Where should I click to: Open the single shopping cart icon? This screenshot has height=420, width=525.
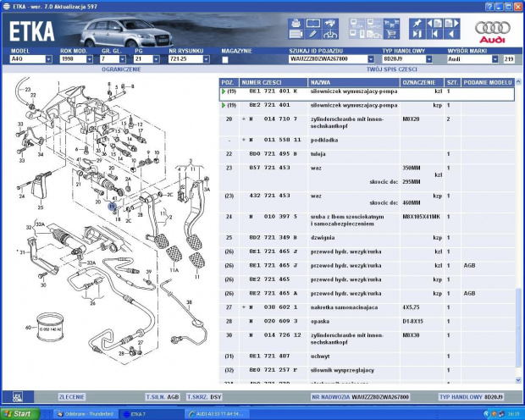click(391, 34)
